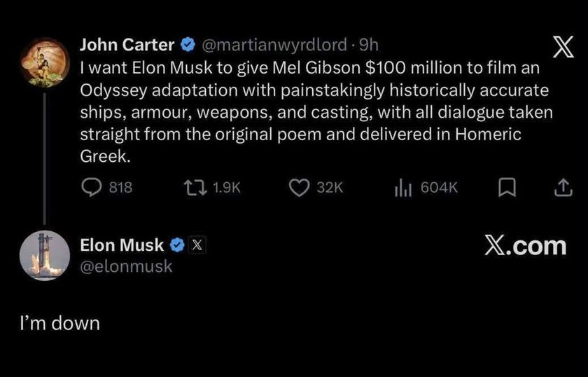Screen dimensions: 588x377
Task: Open Elon Musk's rocket avatar
Action: click(x=45, y=255)
